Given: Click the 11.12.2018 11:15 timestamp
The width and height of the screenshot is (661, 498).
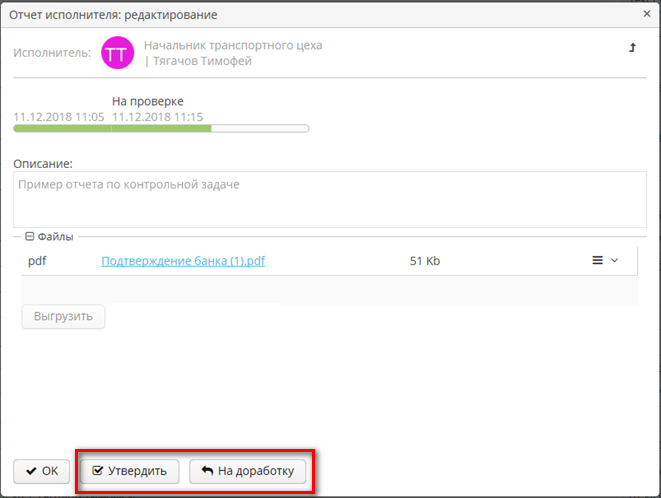Looking at the screenshot, I should click(158, 117).
